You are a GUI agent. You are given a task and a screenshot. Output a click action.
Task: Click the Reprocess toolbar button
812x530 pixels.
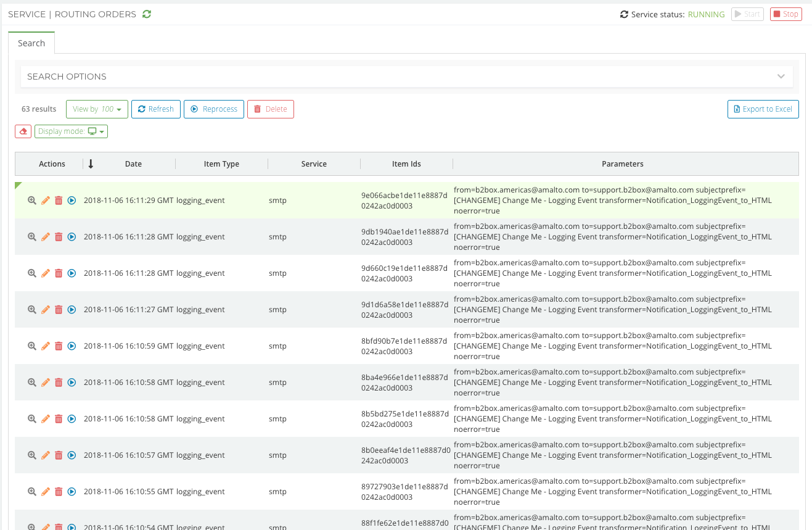pyautogui.click(x=214, y=109)
